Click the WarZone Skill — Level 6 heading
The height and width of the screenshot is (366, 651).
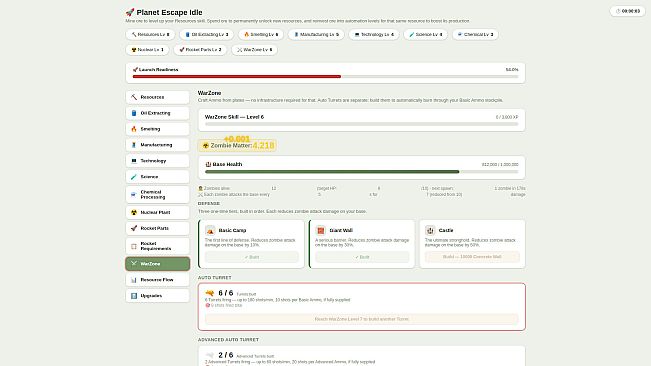234,117
